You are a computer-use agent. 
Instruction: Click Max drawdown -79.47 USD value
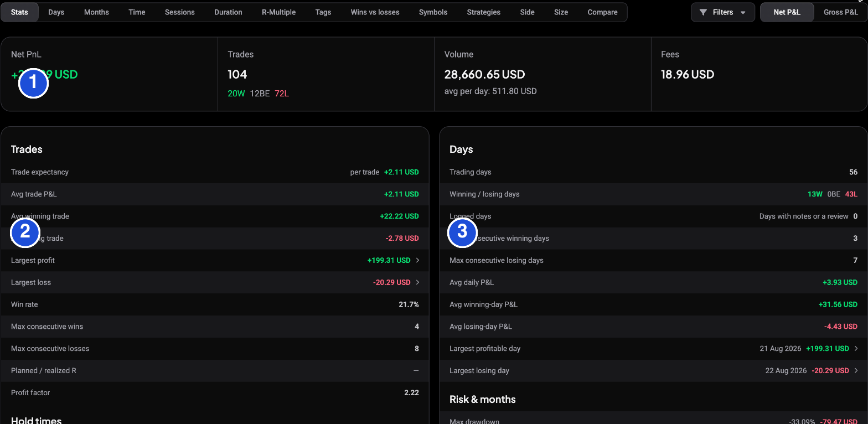pos(839,421)
